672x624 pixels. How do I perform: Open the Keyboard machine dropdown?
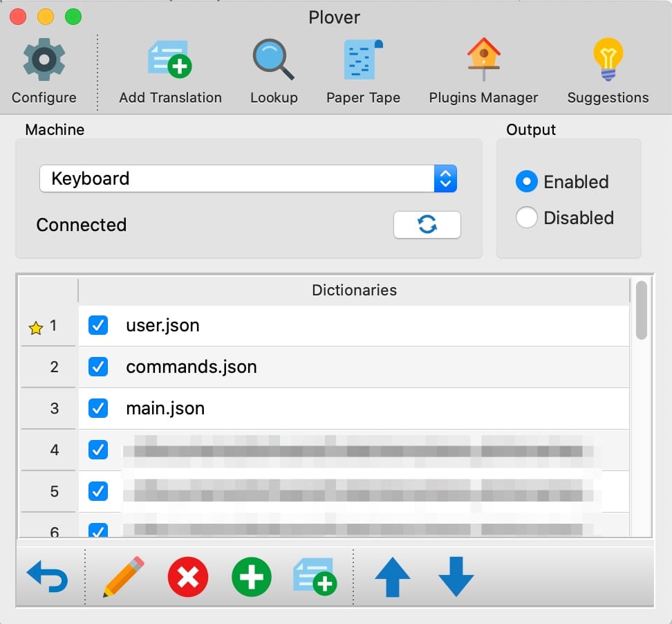coord(248,178)
